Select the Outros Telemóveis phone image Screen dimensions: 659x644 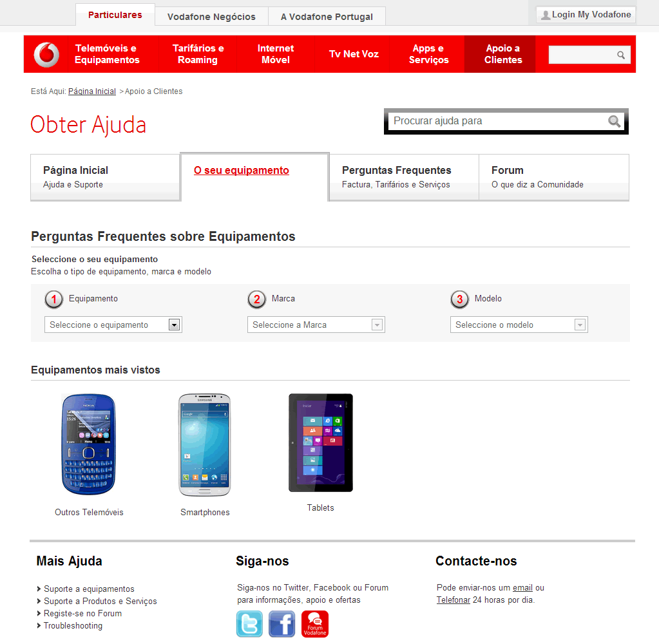(x=89, y=444)
